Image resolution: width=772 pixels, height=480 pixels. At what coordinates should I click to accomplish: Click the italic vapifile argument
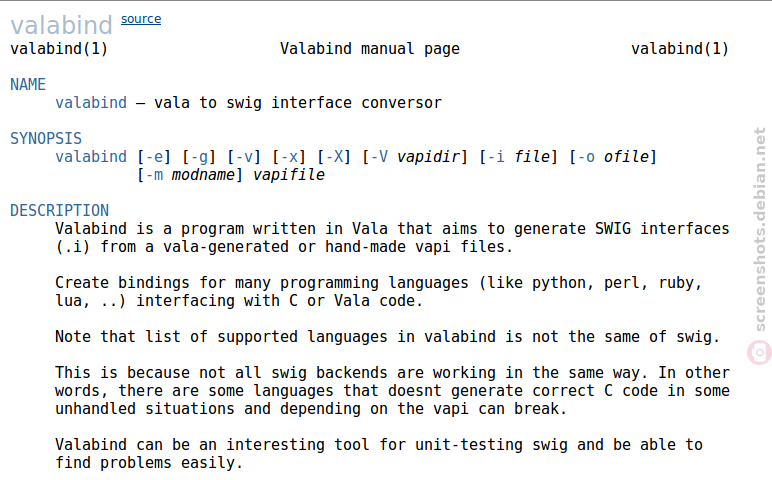tap(289, 175)
